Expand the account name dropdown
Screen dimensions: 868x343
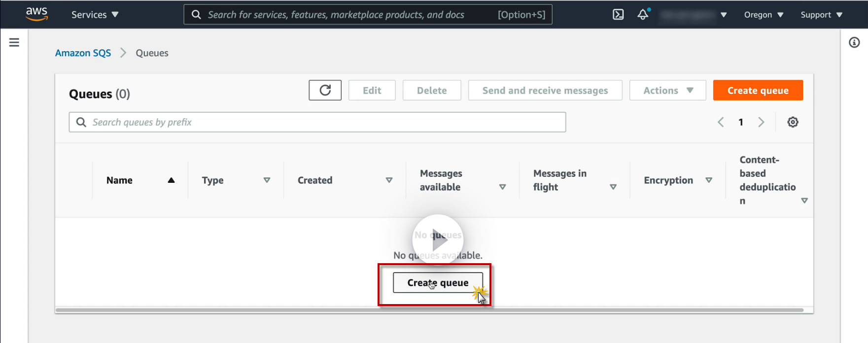[694, 15]
